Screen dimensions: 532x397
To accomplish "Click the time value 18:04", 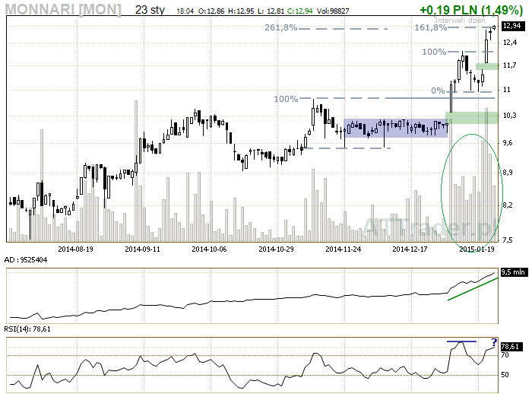I will pyautogui.click(x=185, y=11).
